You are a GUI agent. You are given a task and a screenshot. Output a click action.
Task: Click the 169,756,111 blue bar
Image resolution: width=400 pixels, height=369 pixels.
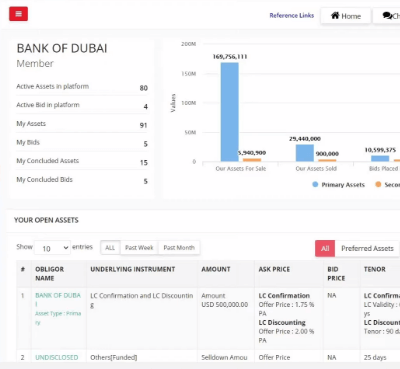point(230,112)
